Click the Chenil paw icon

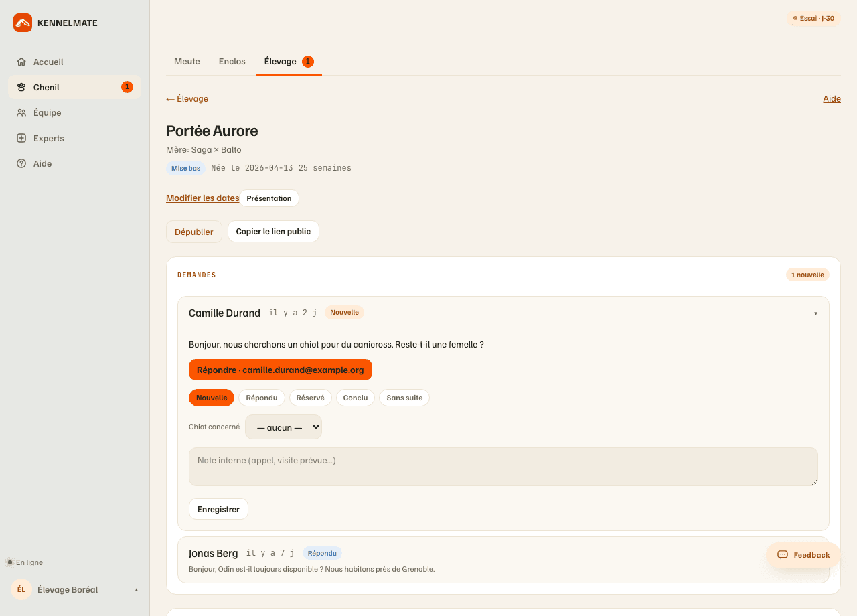21,87
